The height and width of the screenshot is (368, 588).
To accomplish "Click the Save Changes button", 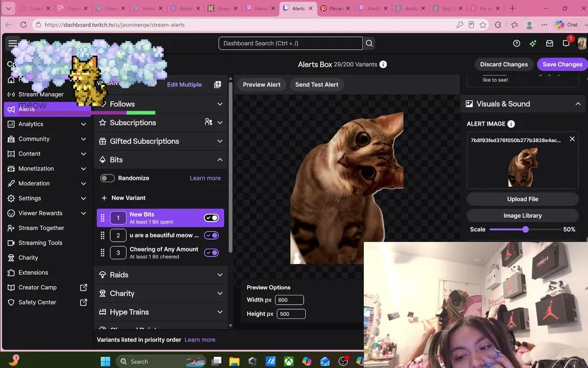I will [562, 64].
